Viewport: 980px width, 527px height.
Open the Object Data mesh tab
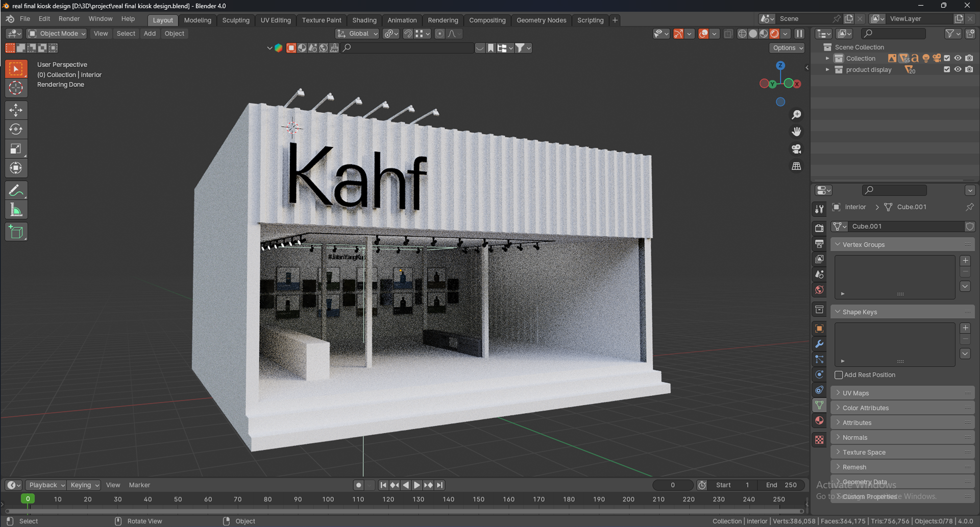pos(819,405)
